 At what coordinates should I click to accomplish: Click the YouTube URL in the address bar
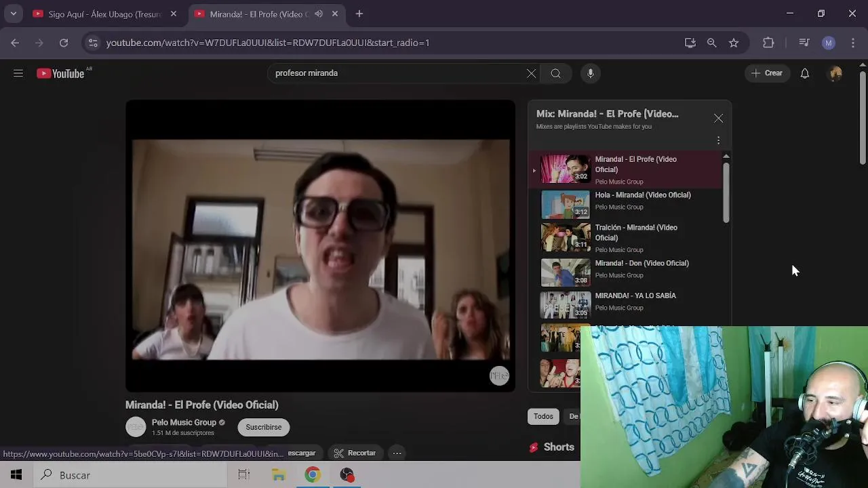pyautogui.click(x=268, y=43)
